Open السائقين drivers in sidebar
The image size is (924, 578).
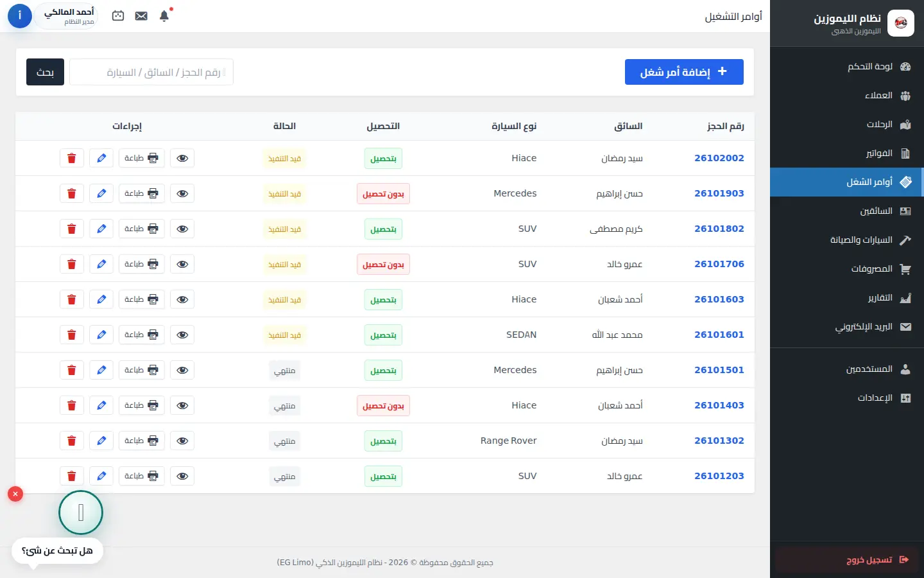[x=847, y=211]
